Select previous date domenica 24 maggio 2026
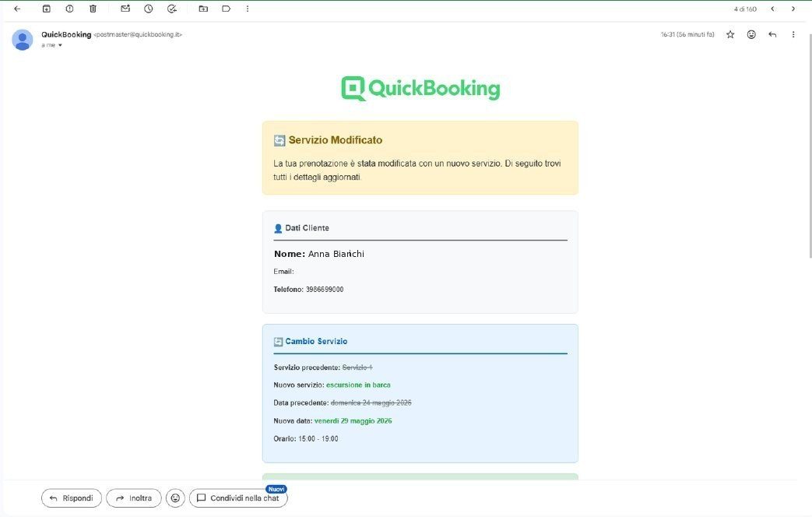 (x=371, y=403)
